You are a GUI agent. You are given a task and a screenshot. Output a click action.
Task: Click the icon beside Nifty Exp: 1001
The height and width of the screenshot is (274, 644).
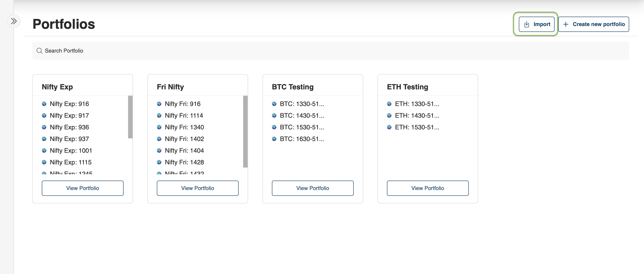44,151
